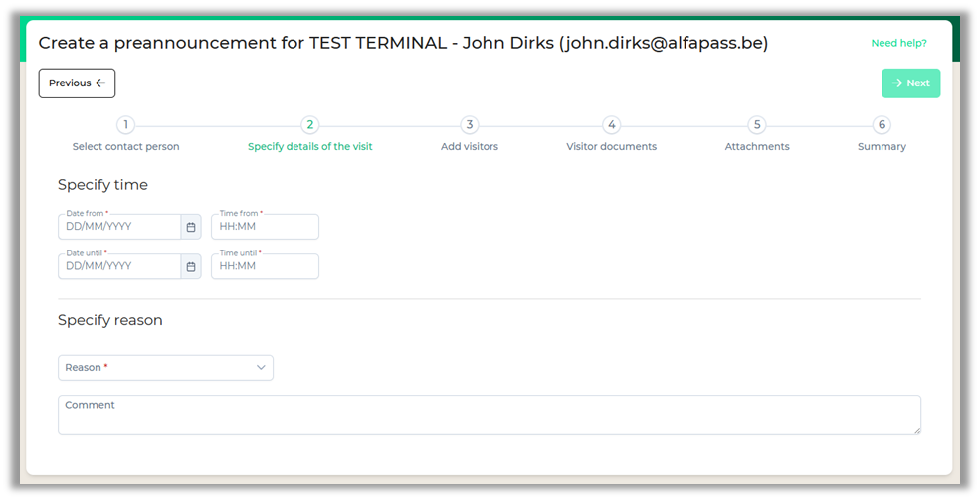980x500 pixels.
Task: Click step 6 circle for Summary
Action: (x=882, y=125)
